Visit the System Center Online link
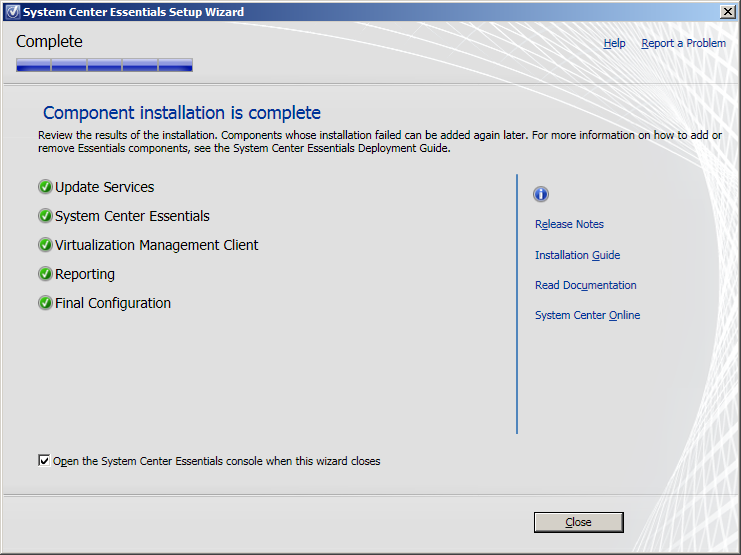741x555 pixels. (x=587, y=315)
